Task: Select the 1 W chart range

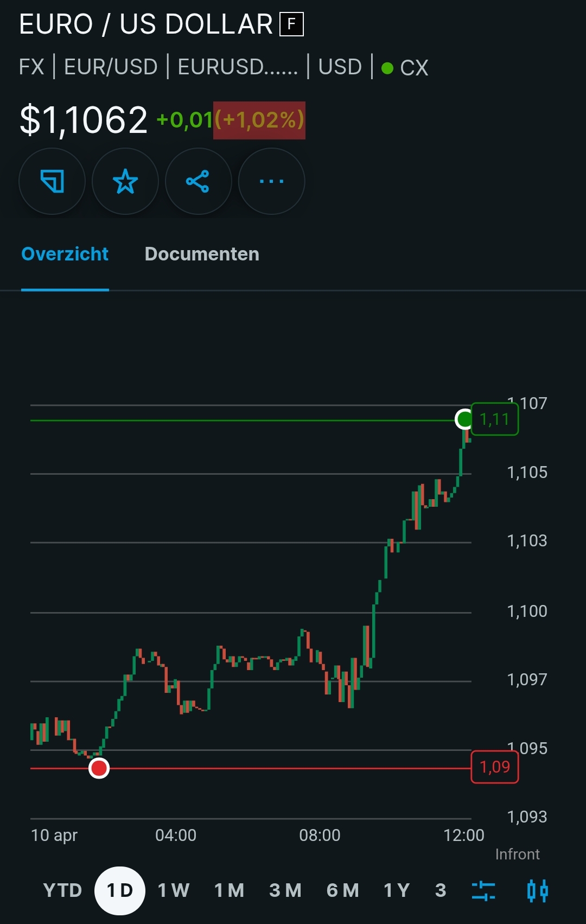Action: pos(173,890)
